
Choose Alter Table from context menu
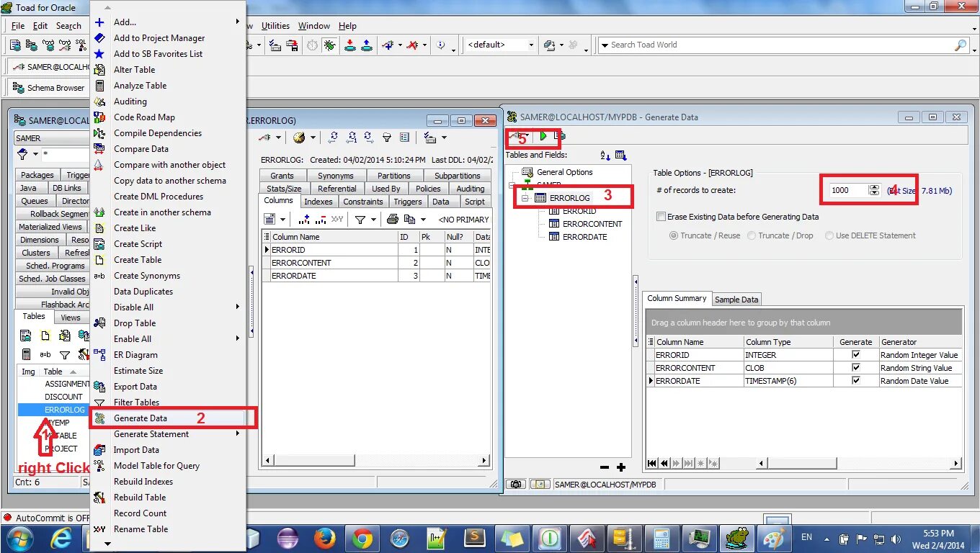[x=169, y=70]
